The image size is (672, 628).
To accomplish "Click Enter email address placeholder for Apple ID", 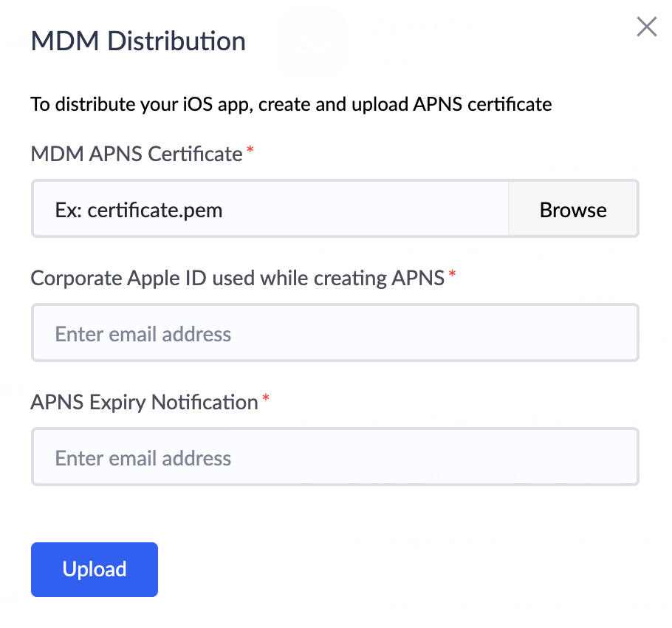I will (143, 334).
